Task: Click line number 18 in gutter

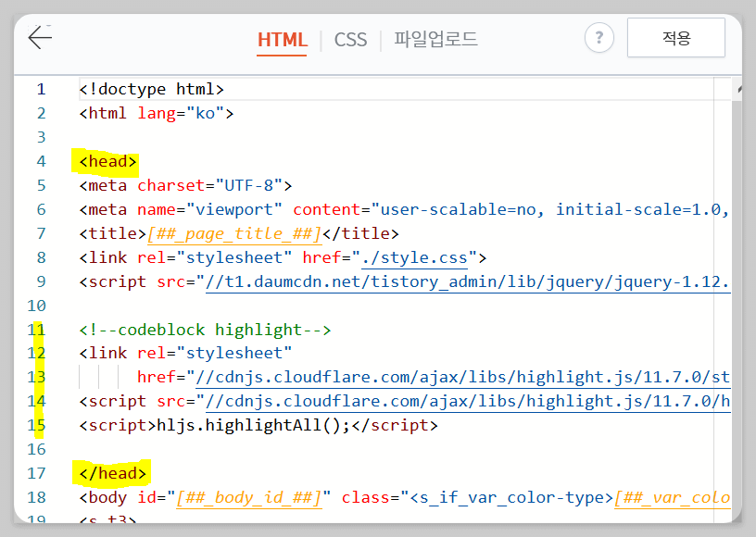Action: coord(37,497)
